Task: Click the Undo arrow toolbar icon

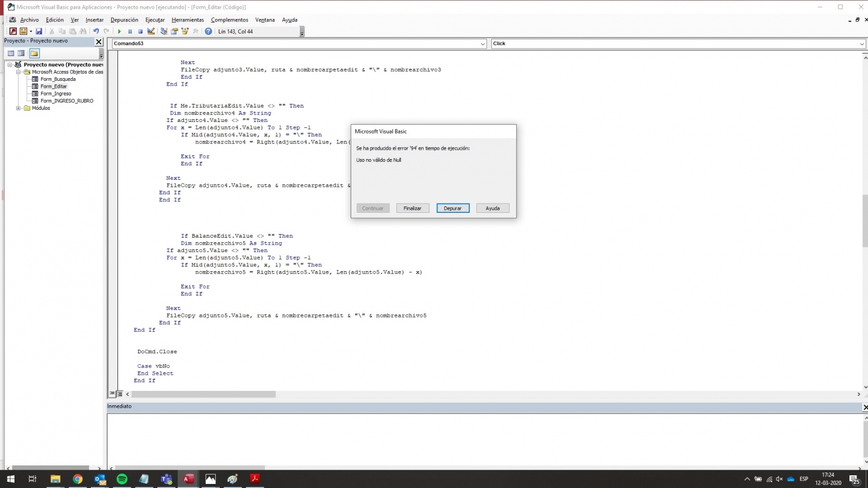Action: point(96,31)
